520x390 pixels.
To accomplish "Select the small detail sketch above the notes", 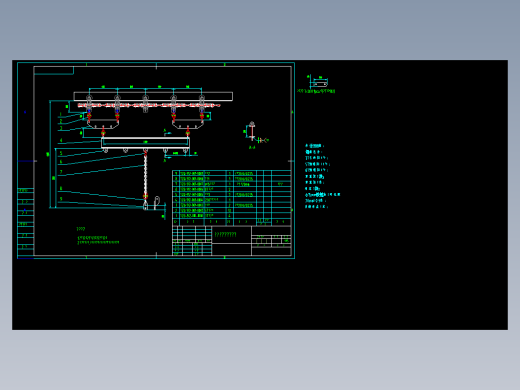I will (x=317, y=83).
